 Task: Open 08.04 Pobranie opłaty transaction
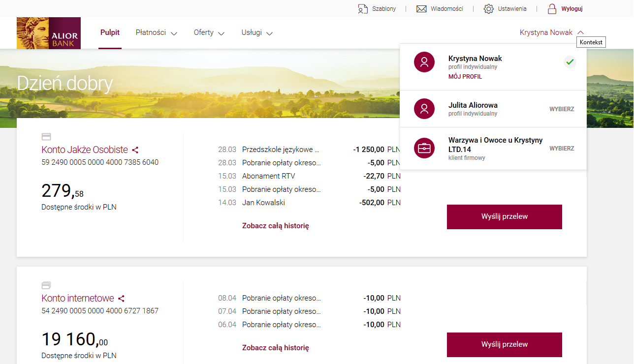point(310,298)
